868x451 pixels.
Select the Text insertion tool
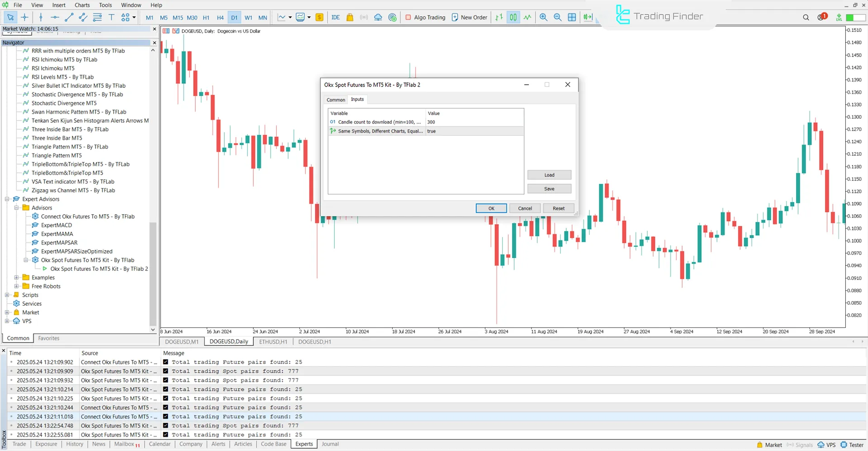(111, 17)
